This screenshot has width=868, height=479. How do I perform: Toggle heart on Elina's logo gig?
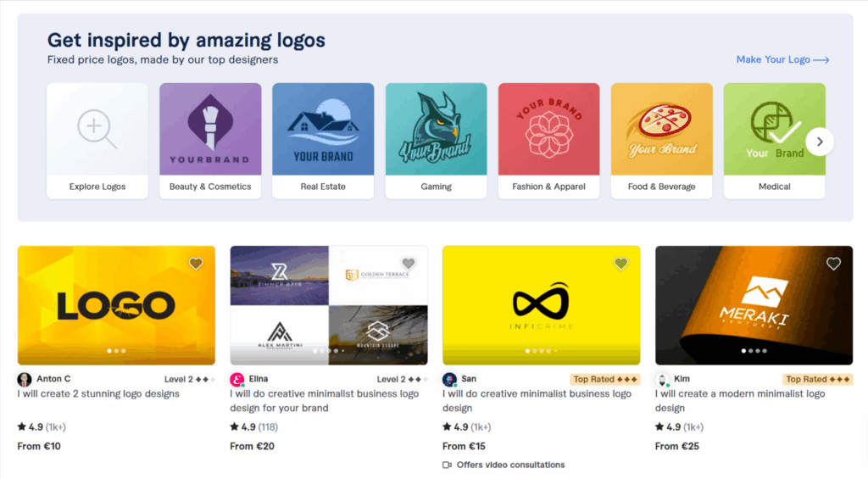409,264
